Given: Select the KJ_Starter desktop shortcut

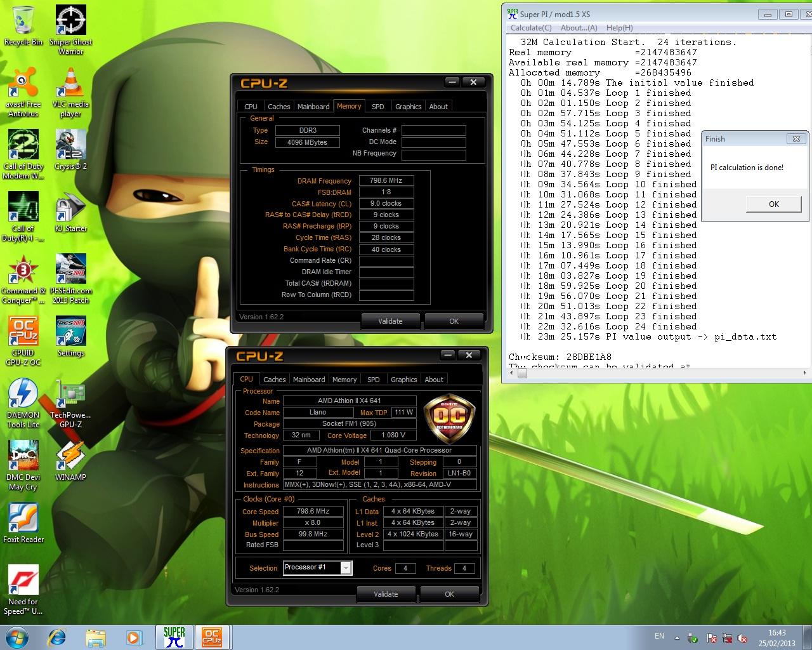Looking at the screenshot, I should point(70,213).
